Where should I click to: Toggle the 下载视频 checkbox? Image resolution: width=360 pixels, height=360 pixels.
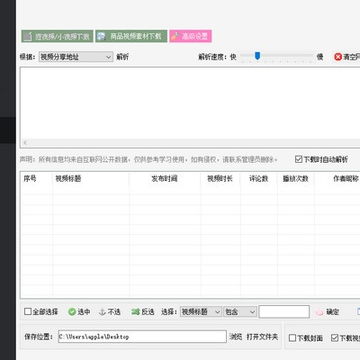pos(335,338)
